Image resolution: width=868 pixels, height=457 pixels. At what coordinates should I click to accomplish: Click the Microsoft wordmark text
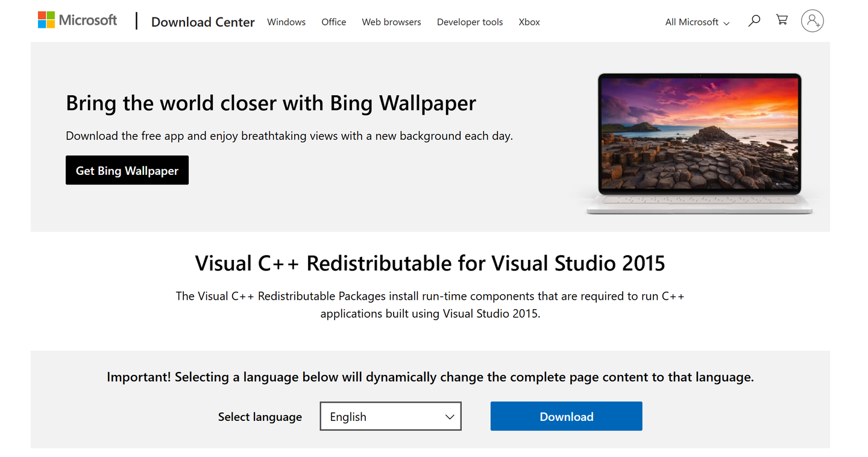[88, 20]
